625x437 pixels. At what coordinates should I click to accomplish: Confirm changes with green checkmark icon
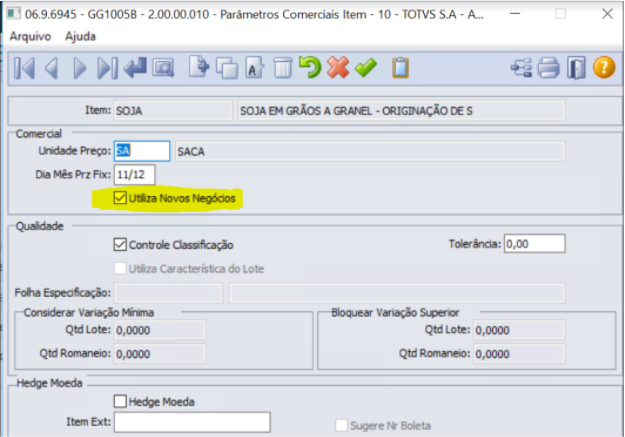click(366, 68)
